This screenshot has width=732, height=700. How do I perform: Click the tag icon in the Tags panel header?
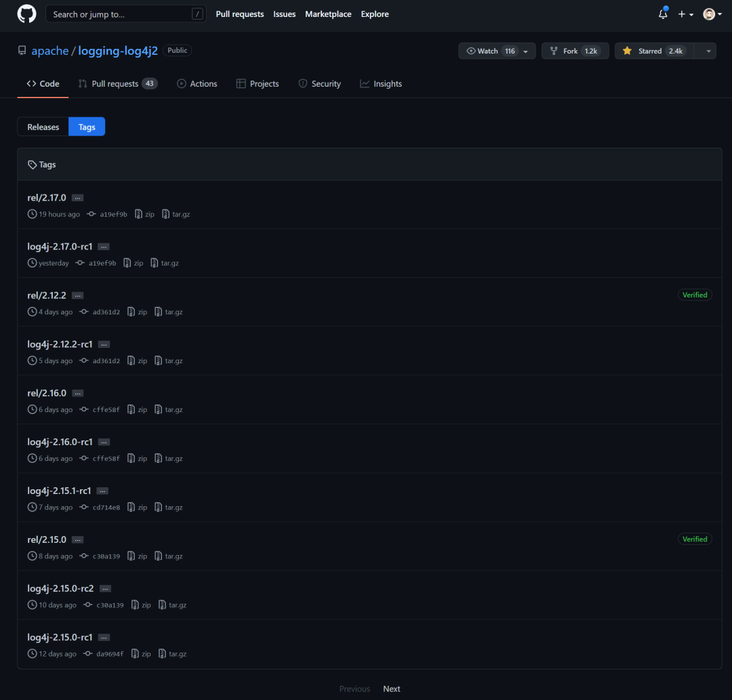(x=32, y=164)
